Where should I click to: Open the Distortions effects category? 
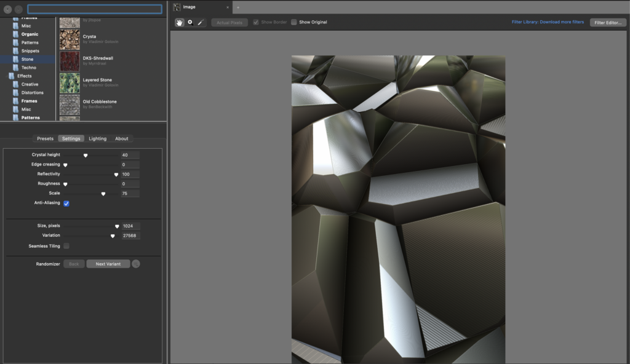point(32,93)
